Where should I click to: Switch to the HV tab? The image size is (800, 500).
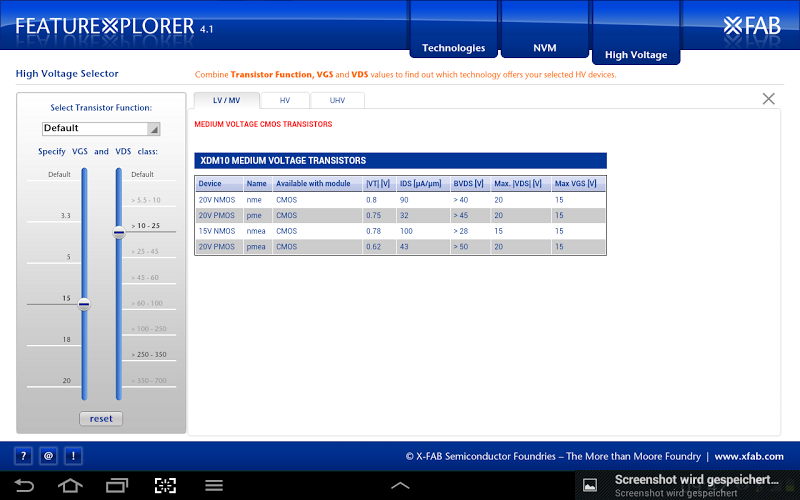coord(285,101)
